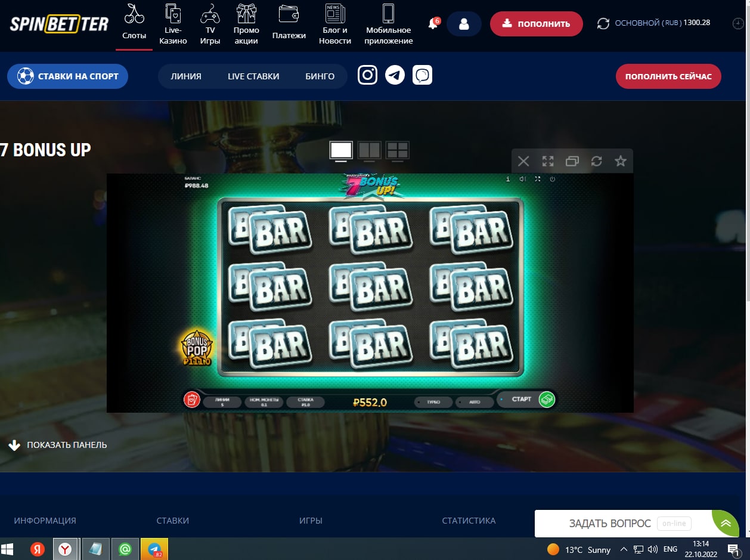
Task: Open the Live-Казино section
Action: (x=173, y=24)
